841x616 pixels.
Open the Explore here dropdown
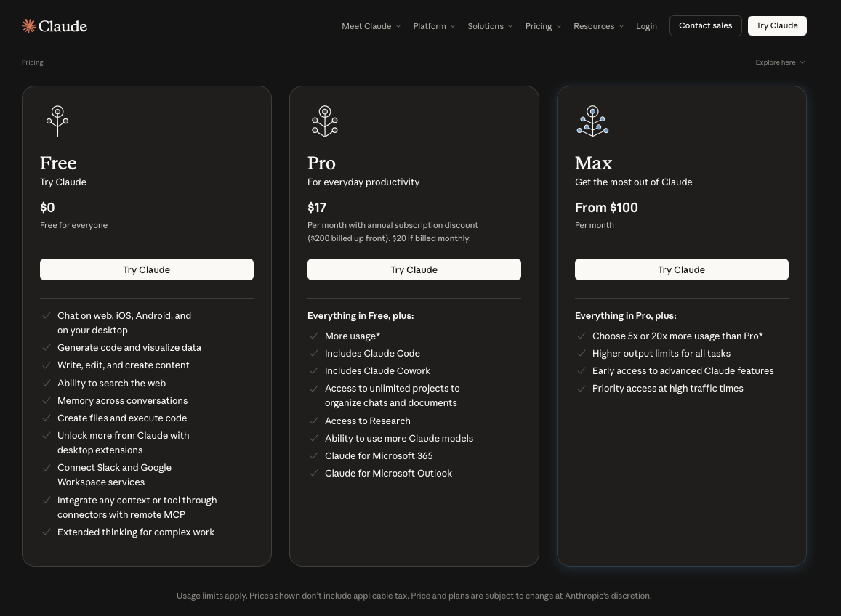[x=780, y=62]
